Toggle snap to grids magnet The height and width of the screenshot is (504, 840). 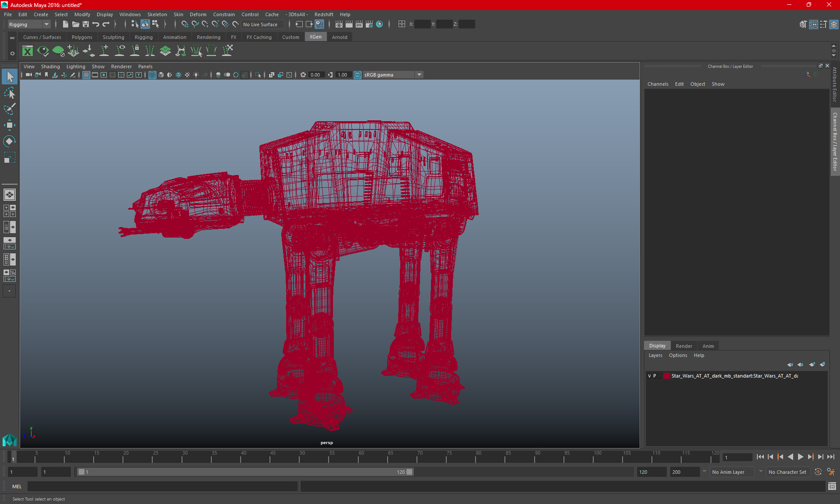click(185, 24)
